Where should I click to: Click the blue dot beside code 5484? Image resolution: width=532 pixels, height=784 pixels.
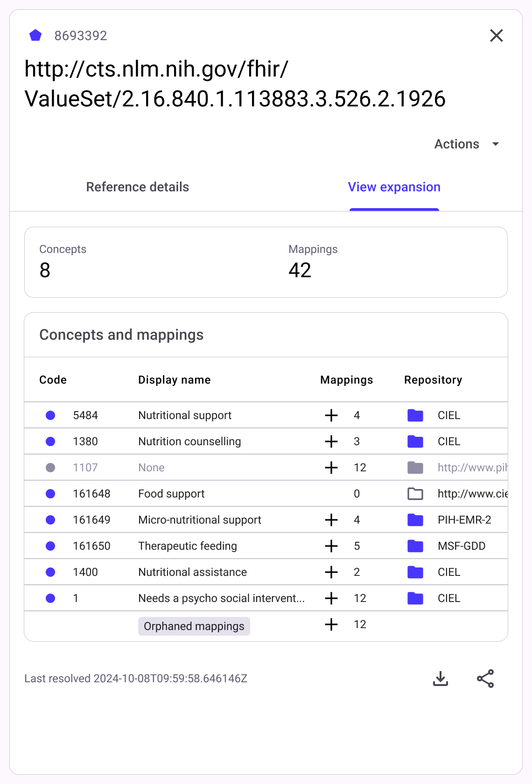tap(50, 415)
